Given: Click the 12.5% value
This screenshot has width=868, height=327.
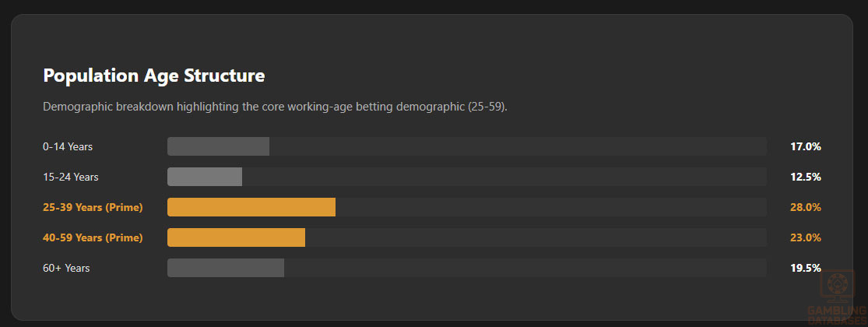Looking at the screenshot, I should (806, 177).
